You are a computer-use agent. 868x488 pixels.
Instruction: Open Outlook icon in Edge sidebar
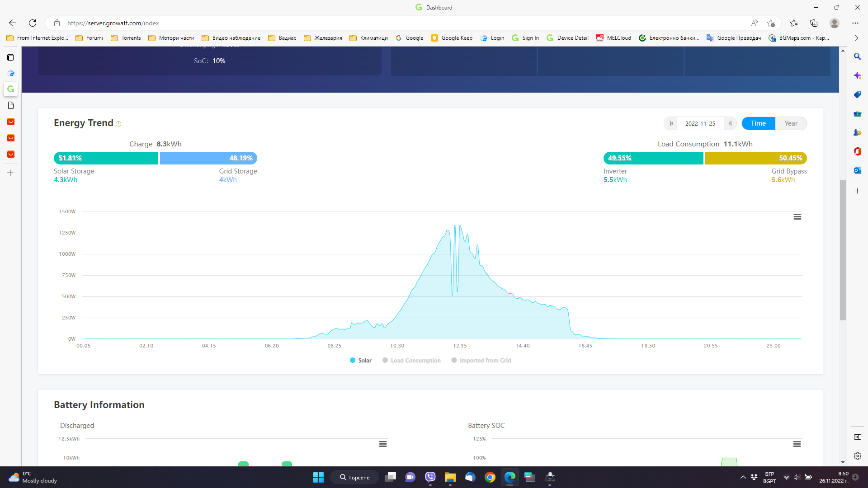(857, 170)
